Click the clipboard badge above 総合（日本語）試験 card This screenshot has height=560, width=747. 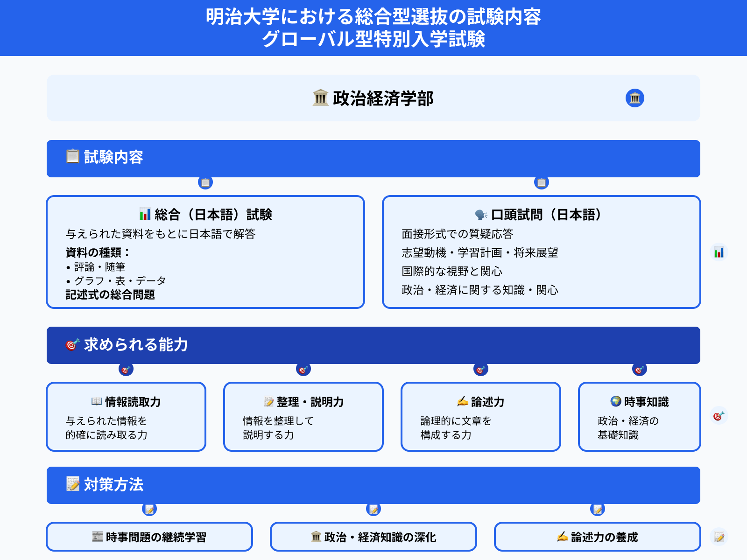[205, 182]
